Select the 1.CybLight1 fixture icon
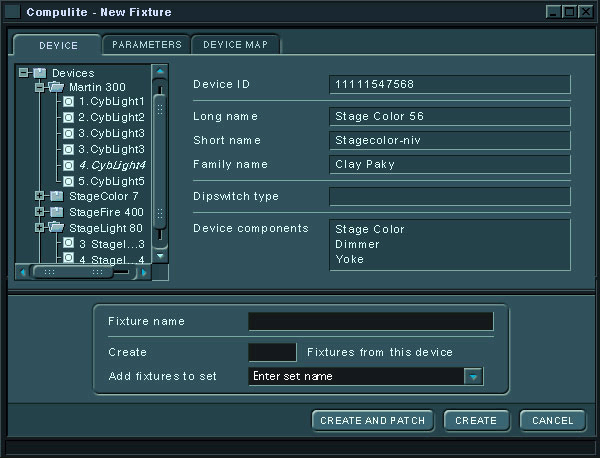 tap(69, 102)
